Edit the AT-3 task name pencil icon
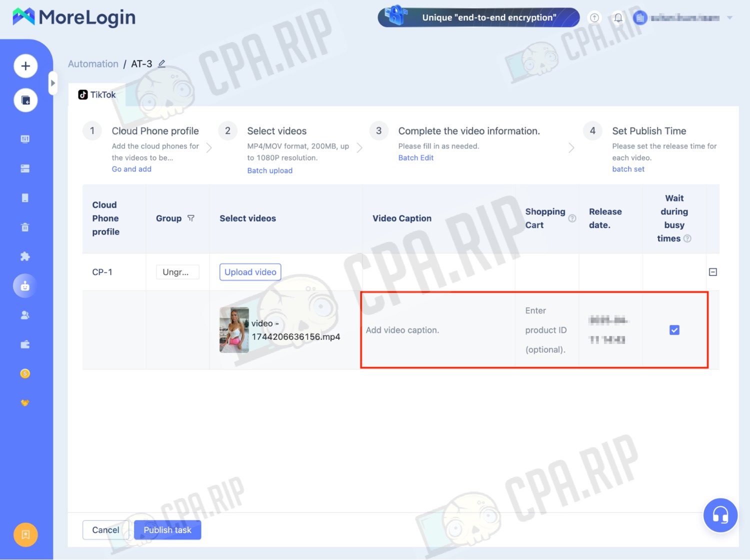The width and height of the screenshot is (750, 560). (161, 63)
